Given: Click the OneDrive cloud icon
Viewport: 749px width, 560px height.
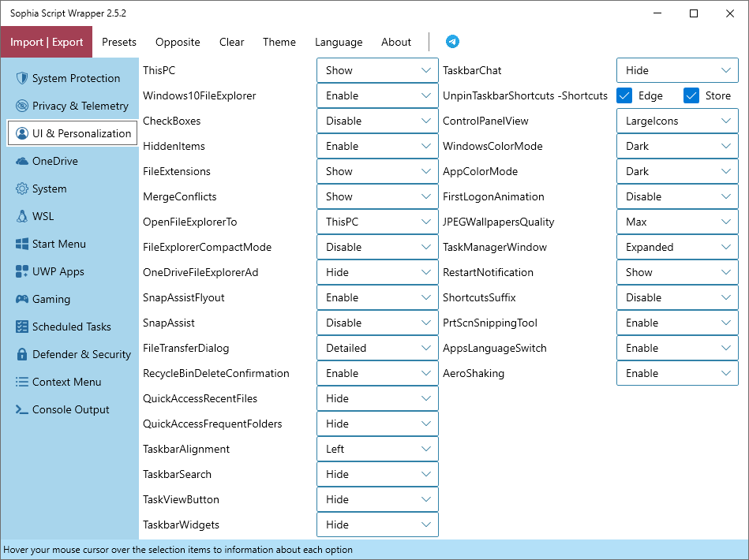Looking at the screenshot, I should tap(22, 161).
